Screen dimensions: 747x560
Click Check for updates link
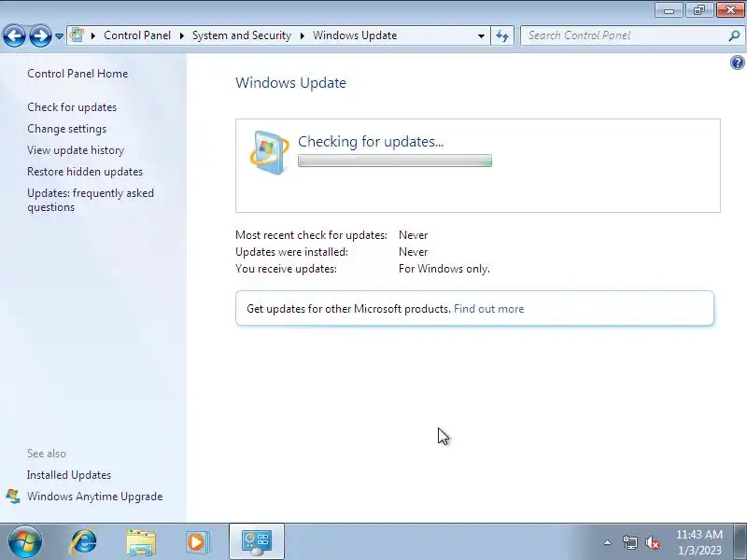click(x=72, y=107)
